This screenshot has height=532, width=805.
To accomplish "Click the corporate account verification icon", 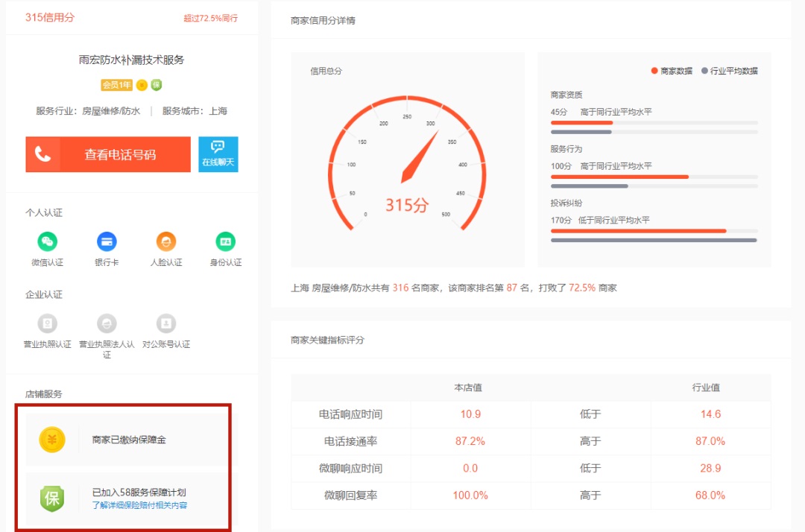I will pos(166,323).
